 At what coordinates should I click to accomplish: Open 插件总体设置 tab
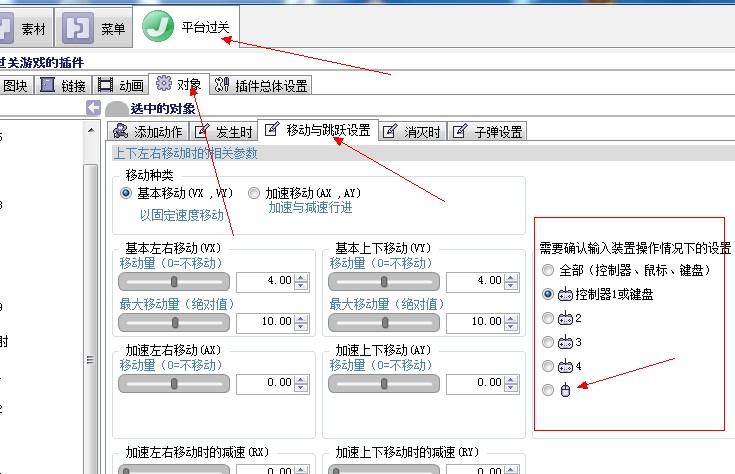(261, 85)
